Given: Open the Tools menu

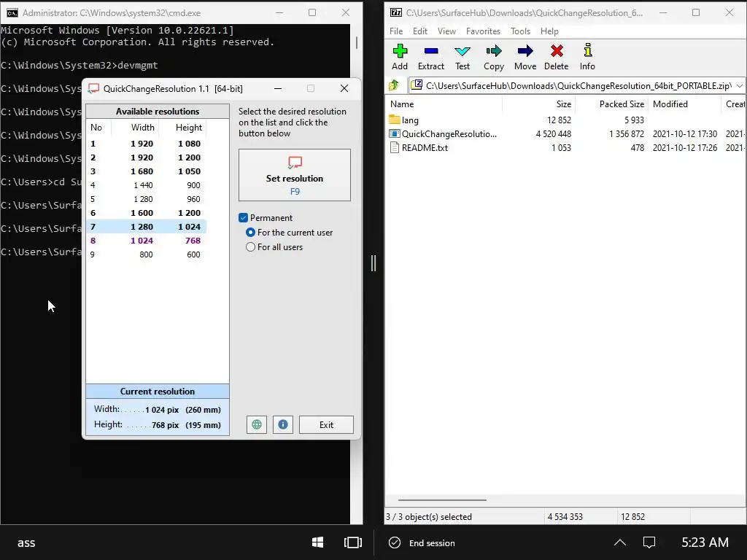Looking at the screenshot, I should (520, 31).
